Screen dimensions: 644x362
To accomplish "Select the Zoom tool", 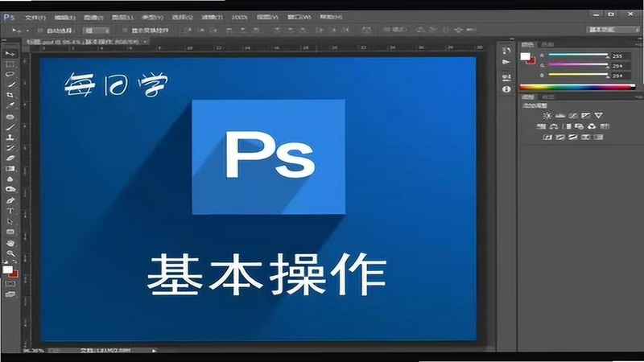I will click(x=10, y=253).
